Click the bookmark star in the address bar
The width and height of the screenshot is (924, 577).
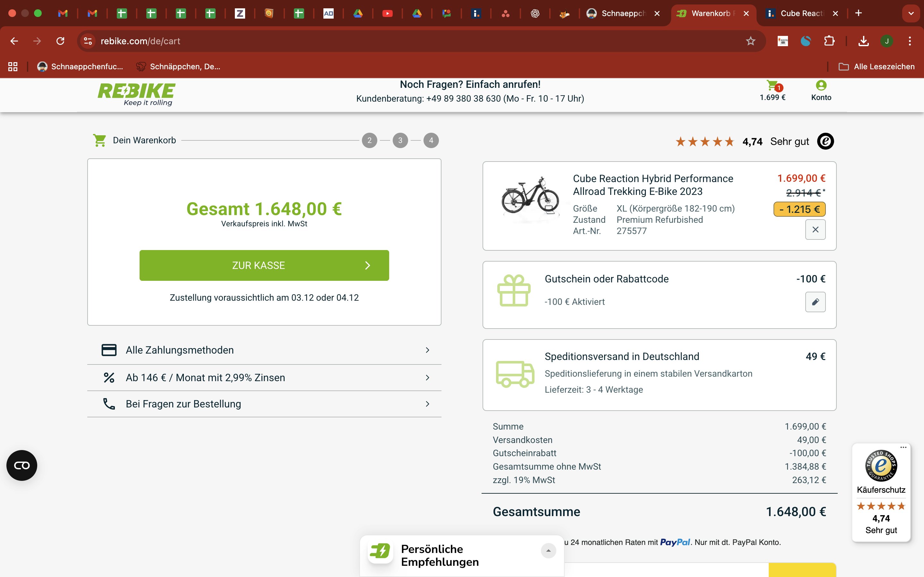[751, 41]
